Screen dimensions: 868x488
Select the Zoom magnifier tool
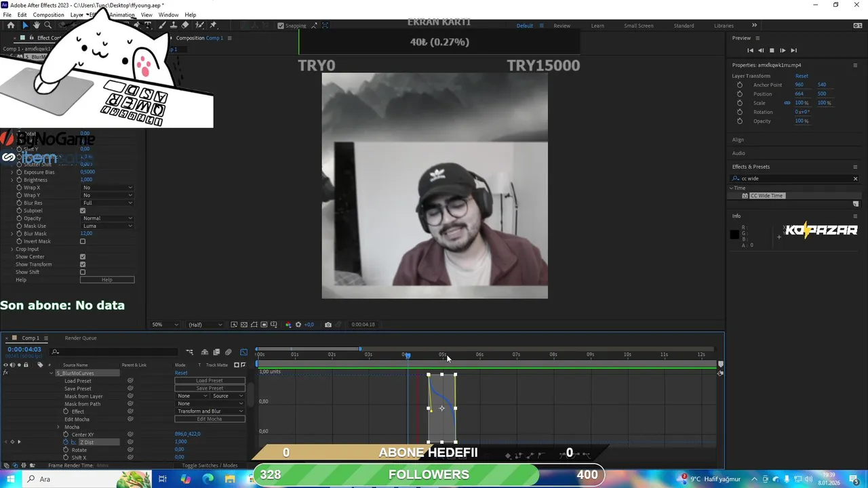(x=47, y=25)
